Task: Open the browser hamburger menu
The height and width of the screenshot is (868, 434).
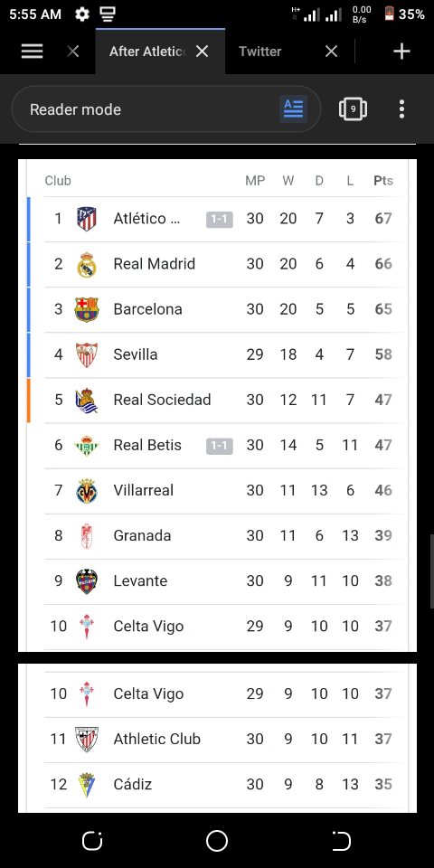Action: click(x=33, y=52)
